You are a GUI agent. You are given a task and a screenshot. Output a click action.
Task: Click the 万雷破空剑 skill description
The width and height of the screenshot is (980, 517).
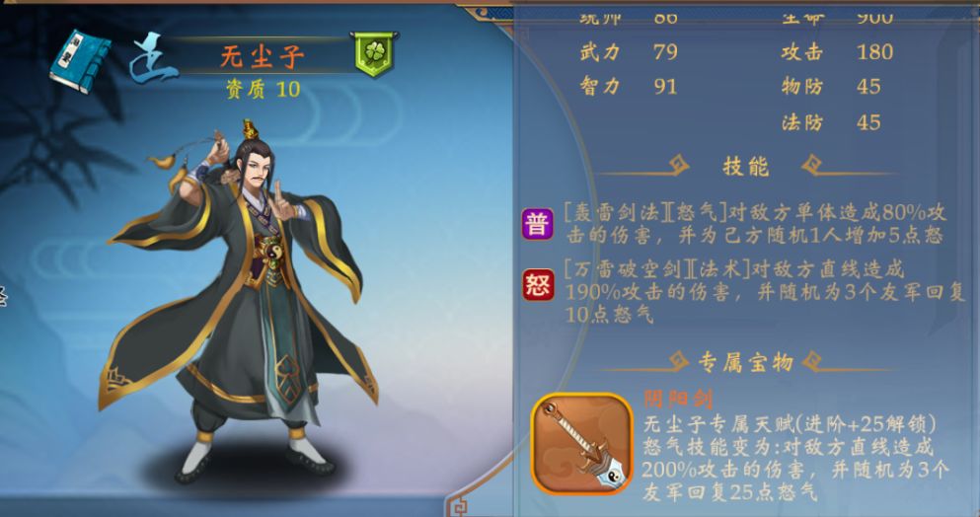coord(765,292)
